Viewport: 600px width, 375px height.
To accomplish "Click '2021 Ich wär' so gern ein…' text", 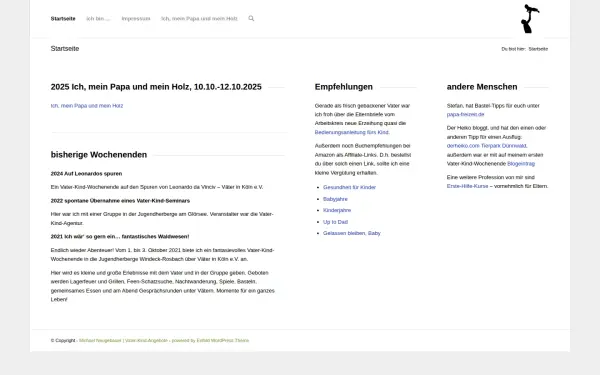I will coord(120,237).
